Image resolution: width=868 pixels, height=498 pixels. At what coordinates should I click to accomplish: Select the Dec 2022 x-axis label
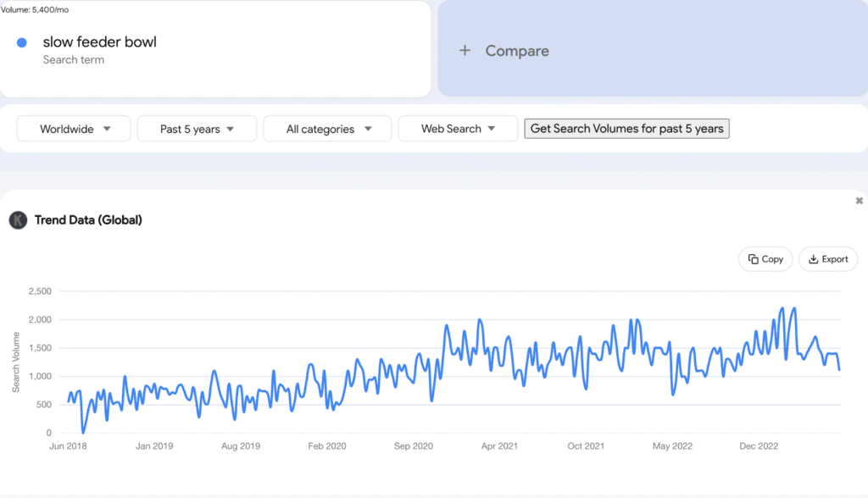[x=758, y=446]
